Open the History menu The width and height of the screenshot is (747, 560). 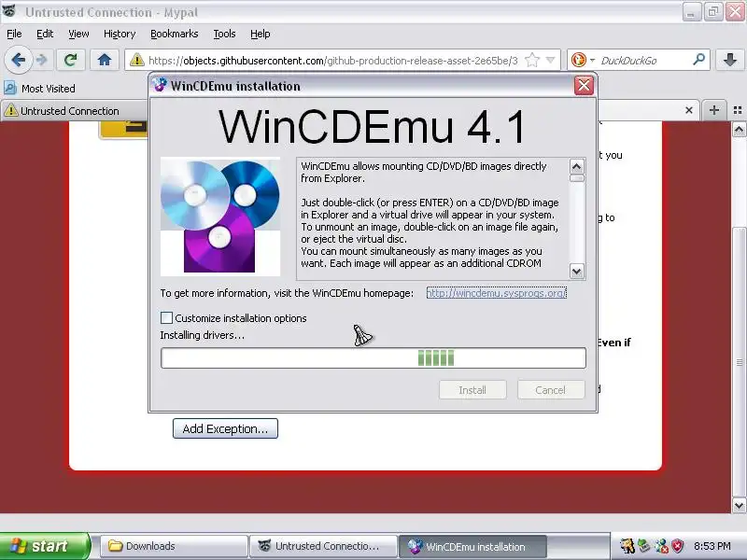tap(120, 34)
